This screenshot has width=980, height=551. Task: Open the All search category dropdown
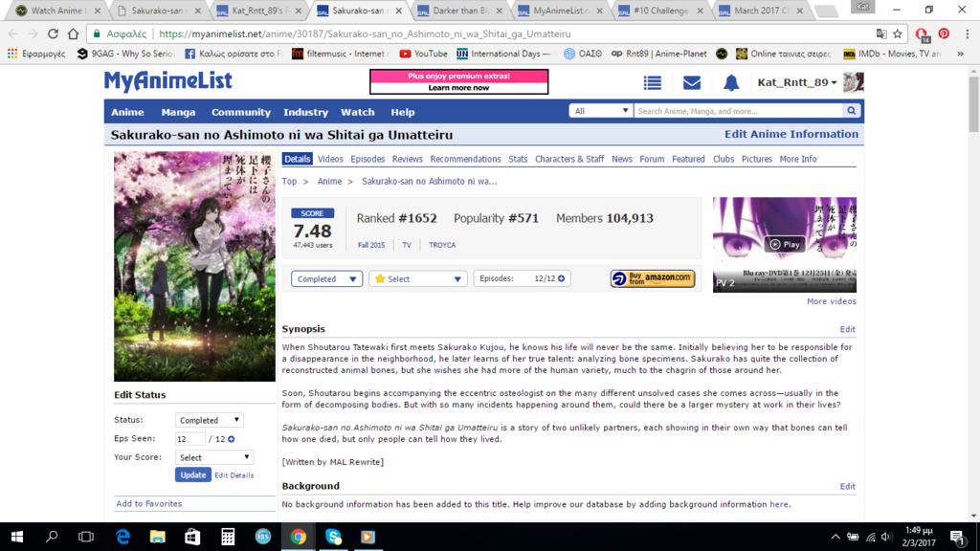(x=600, y=111)
